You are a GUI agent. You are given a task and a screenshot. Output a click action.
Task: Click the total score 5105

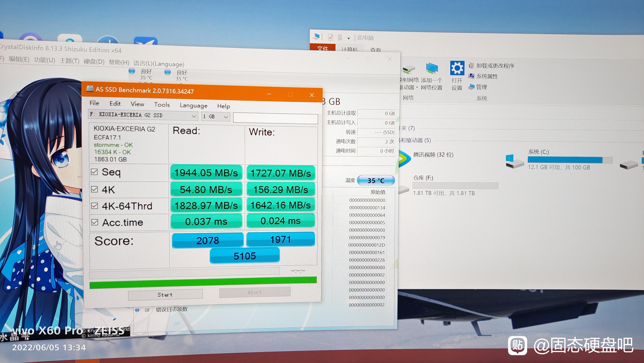(x=245, y=256)
